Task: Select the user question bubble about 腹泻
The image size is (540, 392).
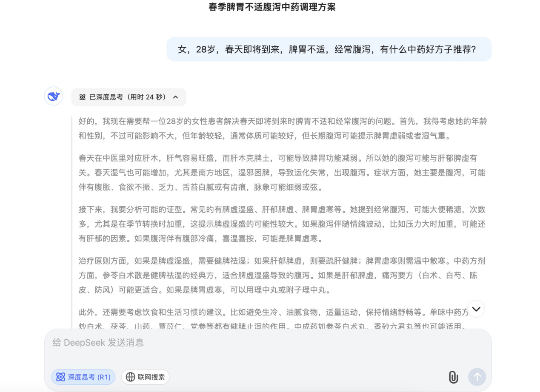Action: [x=329, y=49]
